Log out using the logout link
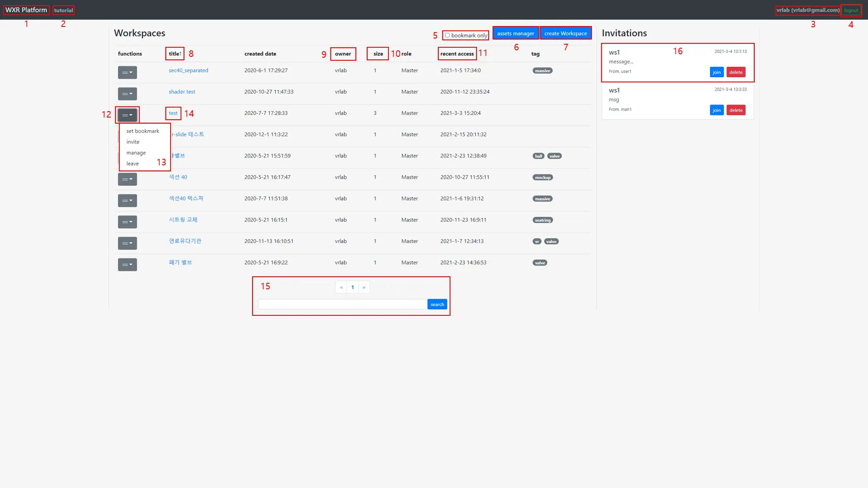Image resolution: width=868 pixels, height=488 pixels. [851, 10]
